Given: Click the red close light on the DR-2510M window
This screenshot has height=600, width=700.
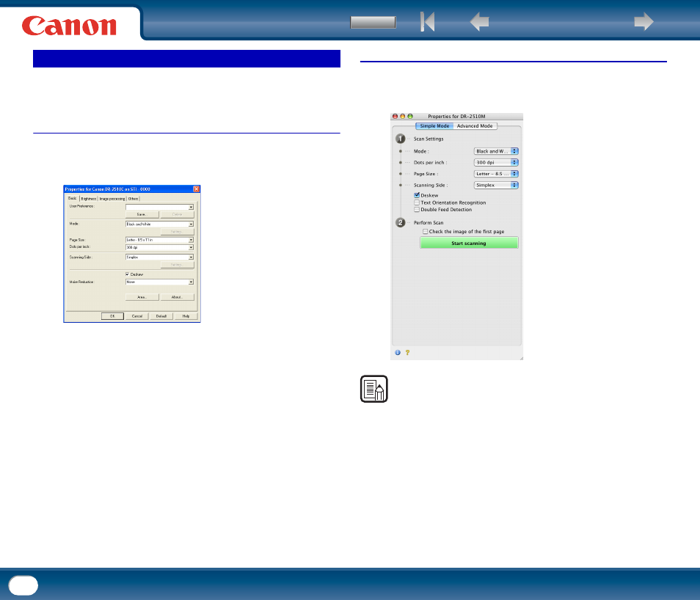Looking at the screenshot, I should tap(395, 116).
